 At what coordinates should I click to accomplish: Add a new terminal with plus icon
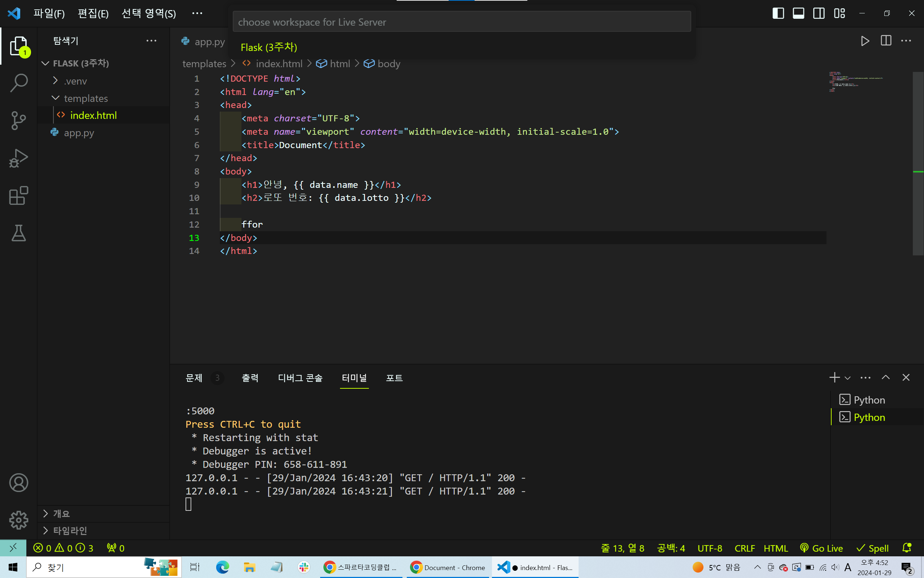834,378
